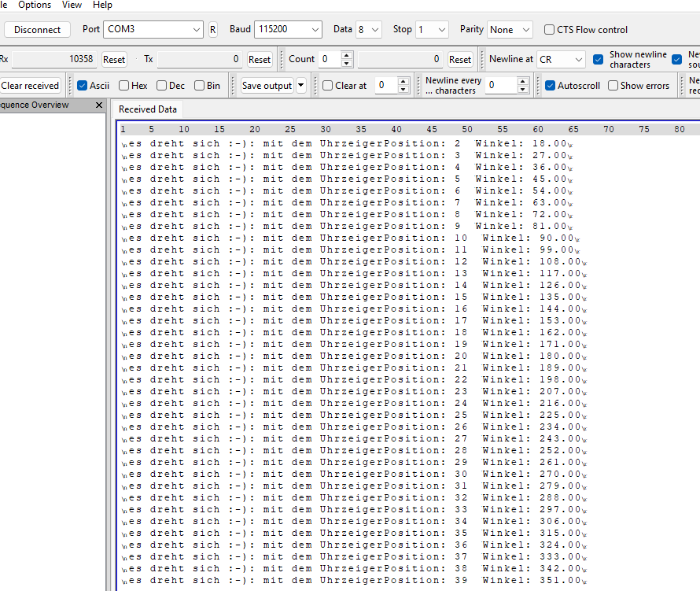Viewport: 700px width, 591px height.
Task: Click the Disconnect button
Action: [x=37, y=30]
